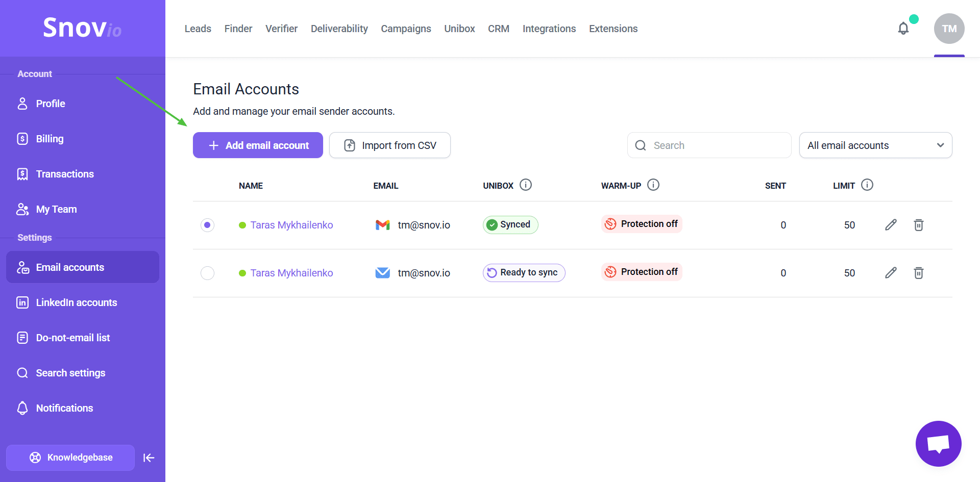This screenshot has width=980, height=482.
Task: Click the Warm-up column info icon
Action: click(x=653, y=185)
